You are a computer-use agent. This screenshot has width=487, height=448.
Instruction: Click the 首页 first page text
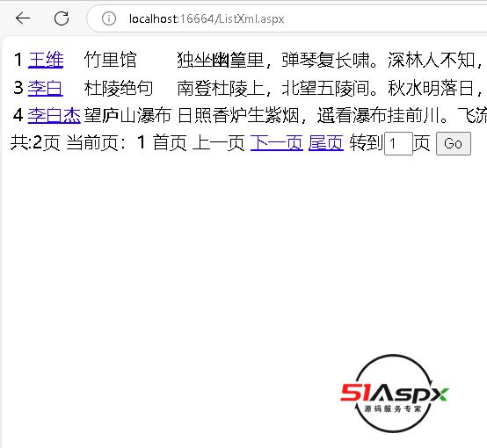coord(170,143)
